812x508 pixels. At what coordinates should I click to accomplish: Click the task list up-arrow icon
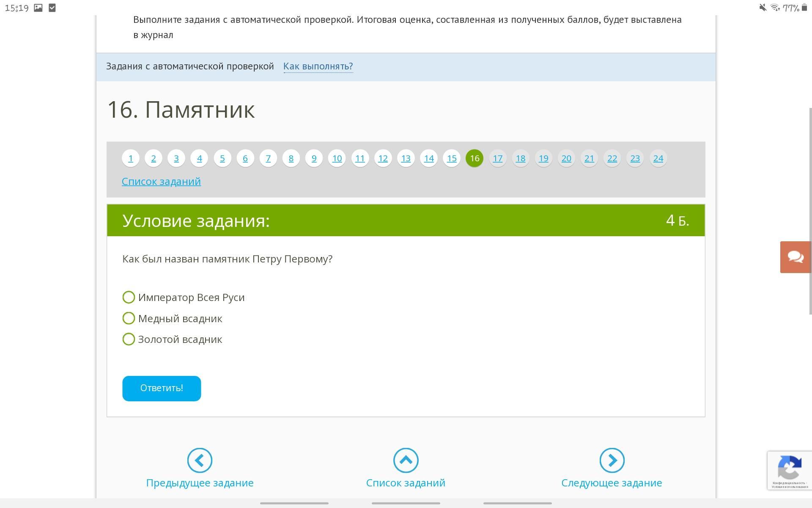406,460
